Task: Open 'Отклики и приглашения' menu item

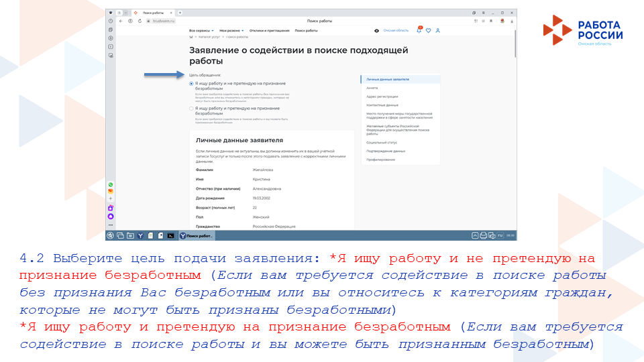Action: (270, 30)
